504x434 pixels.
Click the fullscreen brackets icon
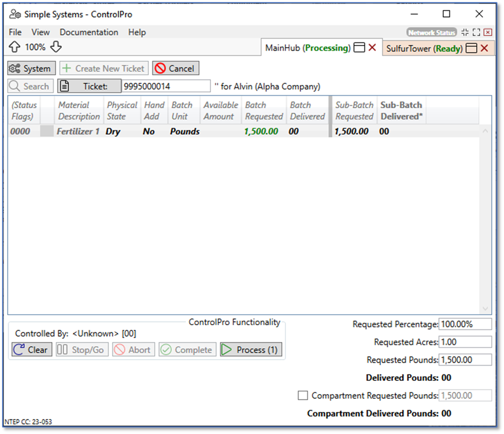[x=476, y=33]
